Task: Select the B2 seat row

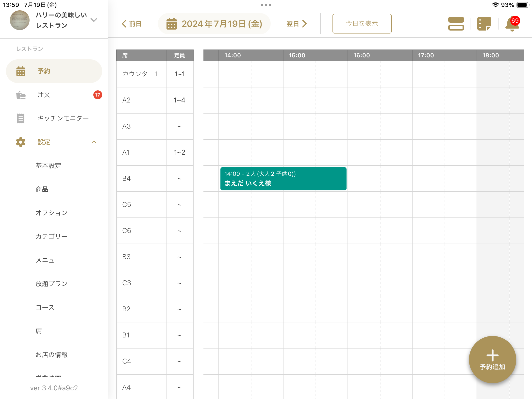Action: tap(155, 309)
